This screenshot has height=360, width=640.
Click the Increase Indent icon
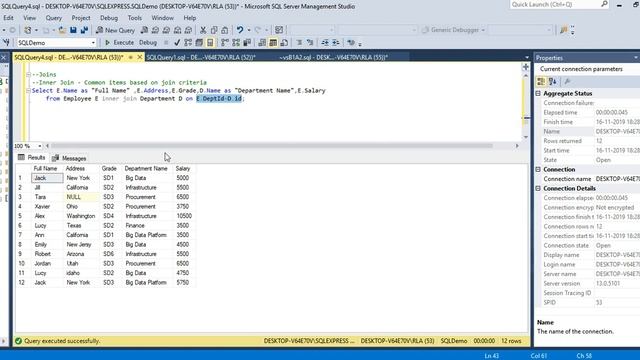[x=336, y=42]
